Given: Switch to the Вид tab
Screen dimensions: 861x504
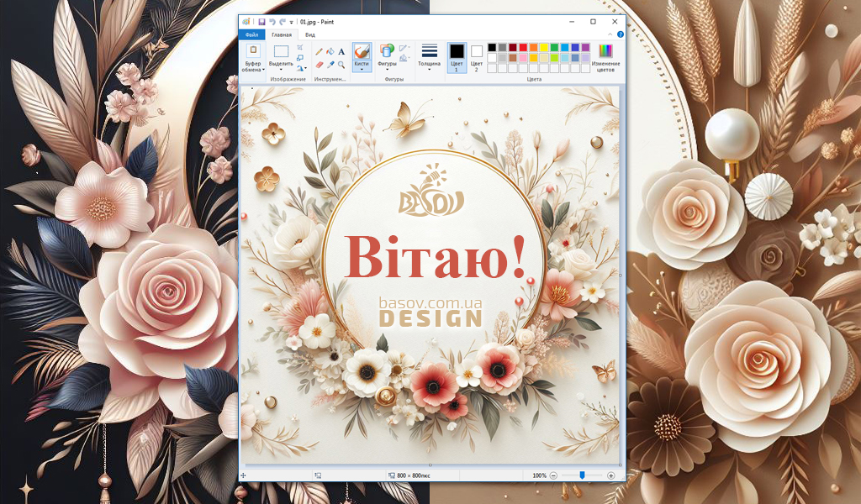Looking at the screenshot, I should coord(310,35).
